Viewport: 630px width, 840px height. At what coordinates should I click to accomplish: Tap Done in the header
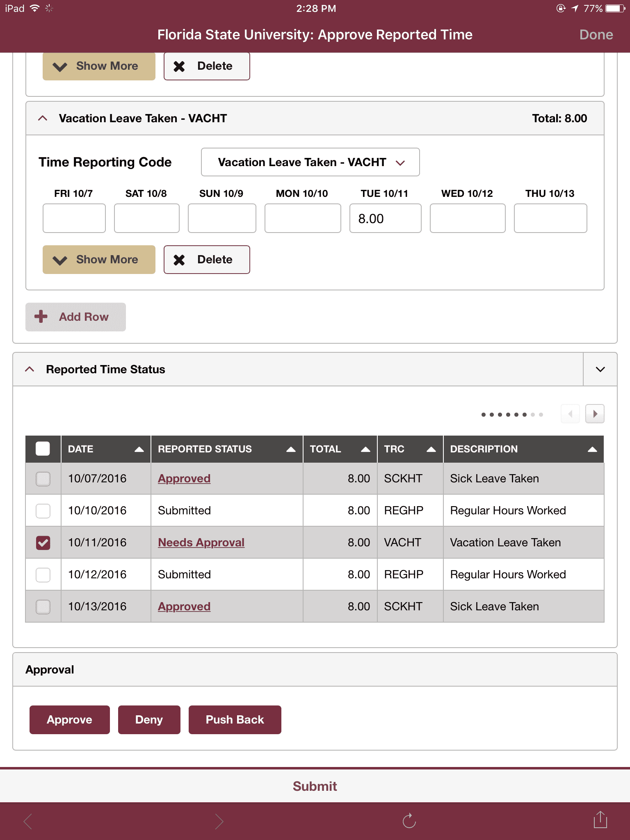[596, 35]
